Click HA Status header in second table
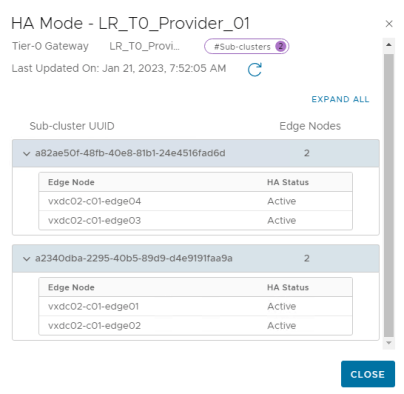The width and height of the screenshot is (404, 394). (288, 287)
